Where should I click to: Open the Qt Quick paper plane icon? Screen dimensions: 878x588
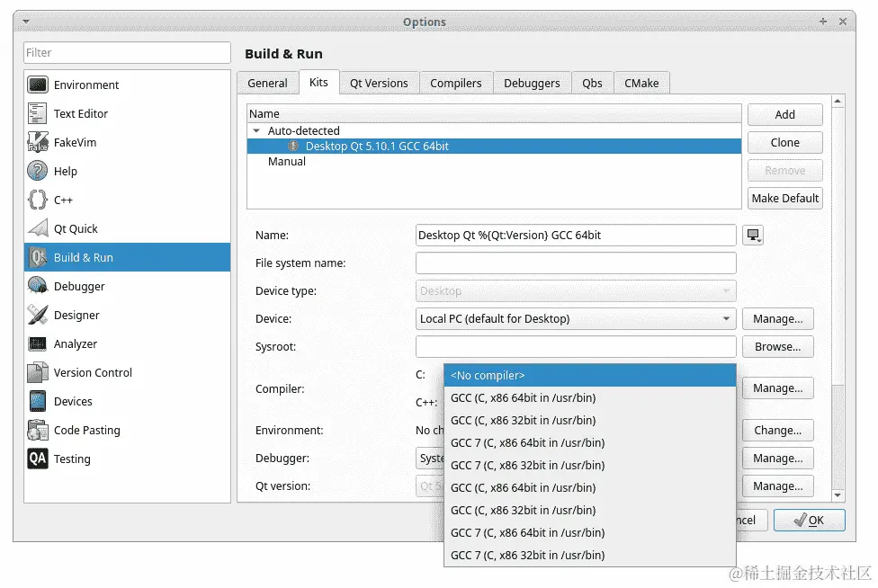(38, 228)
